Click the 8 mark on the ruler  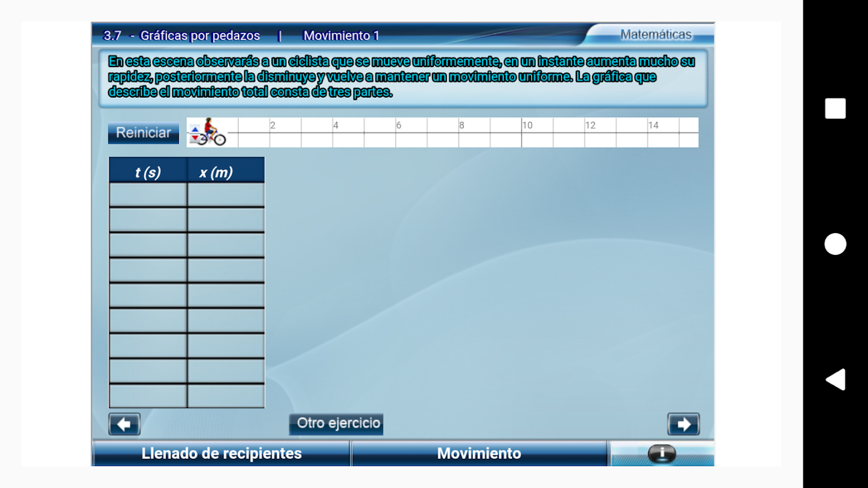point(461,125)
